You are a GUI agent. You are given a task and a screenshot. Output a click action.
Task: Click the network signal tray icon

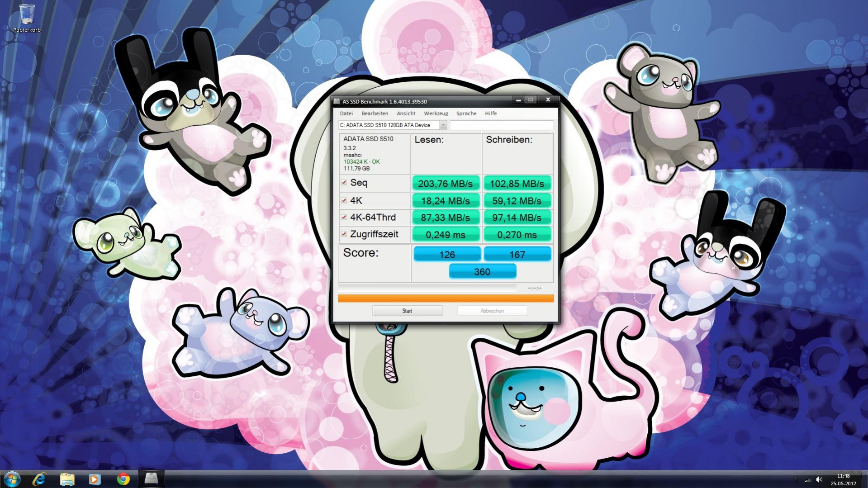click(x=808, y=479)
